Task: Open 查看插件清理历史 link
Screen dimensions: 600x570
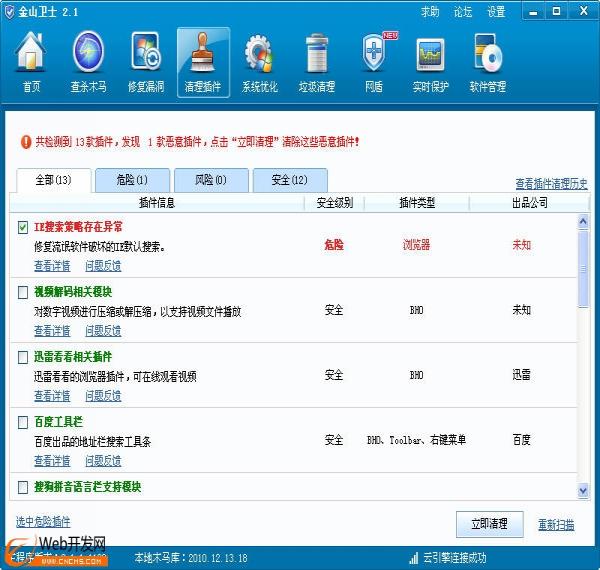Action: 551,184
